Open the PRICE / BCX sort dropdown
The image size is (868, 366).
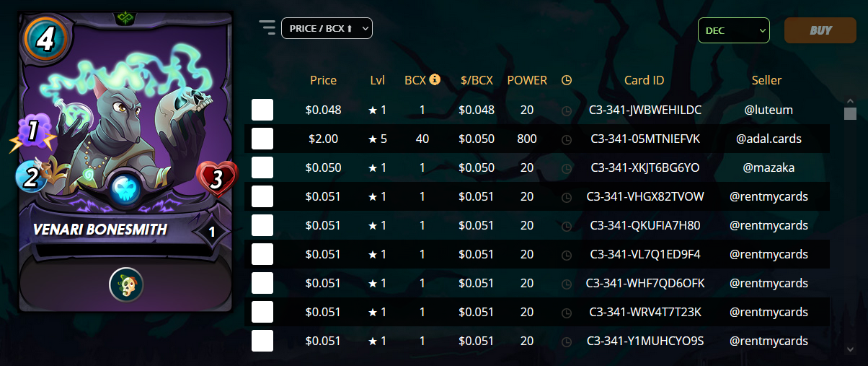[327, 28]
